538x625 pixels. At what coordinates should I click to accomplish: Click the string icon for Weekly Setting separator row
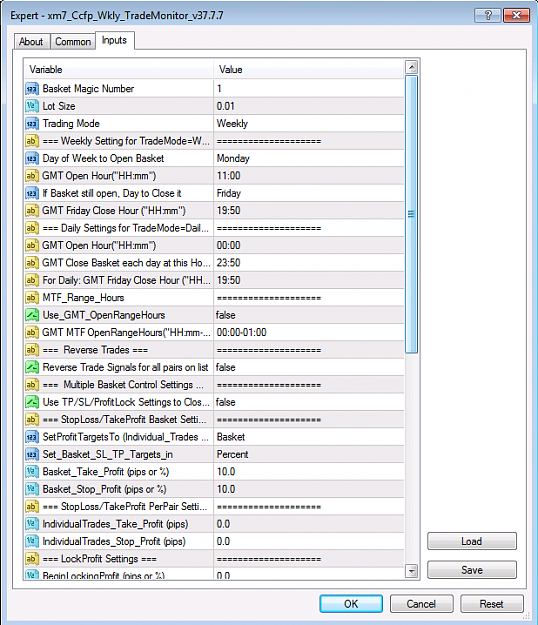32,141
